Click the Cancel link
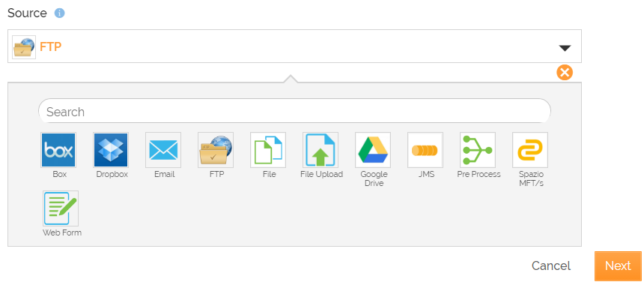 pos(550,265)
